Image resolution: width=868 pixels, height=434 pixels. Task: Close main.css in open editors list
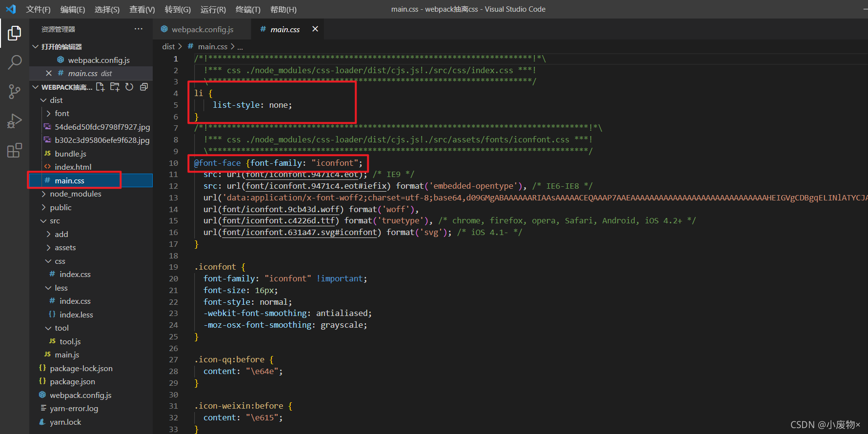point(49,73)
